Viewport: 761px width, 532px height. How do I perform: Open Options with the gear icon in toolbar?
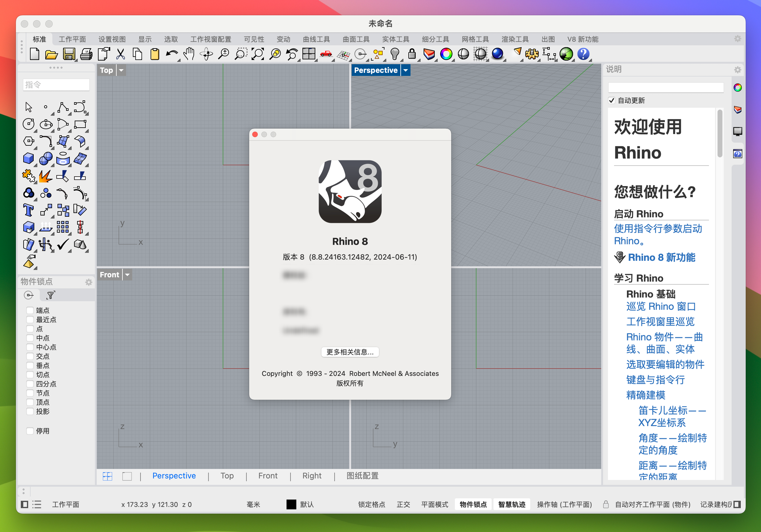tap(532, 54)
